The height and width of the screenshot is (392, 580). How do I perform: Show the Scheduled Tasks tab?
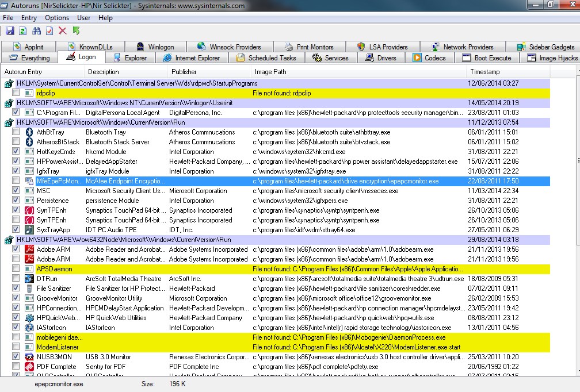pos(266,58)
